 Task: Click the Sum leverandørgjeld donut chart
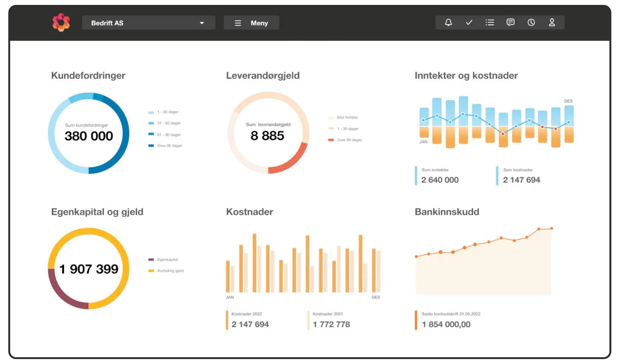point(268,133)
